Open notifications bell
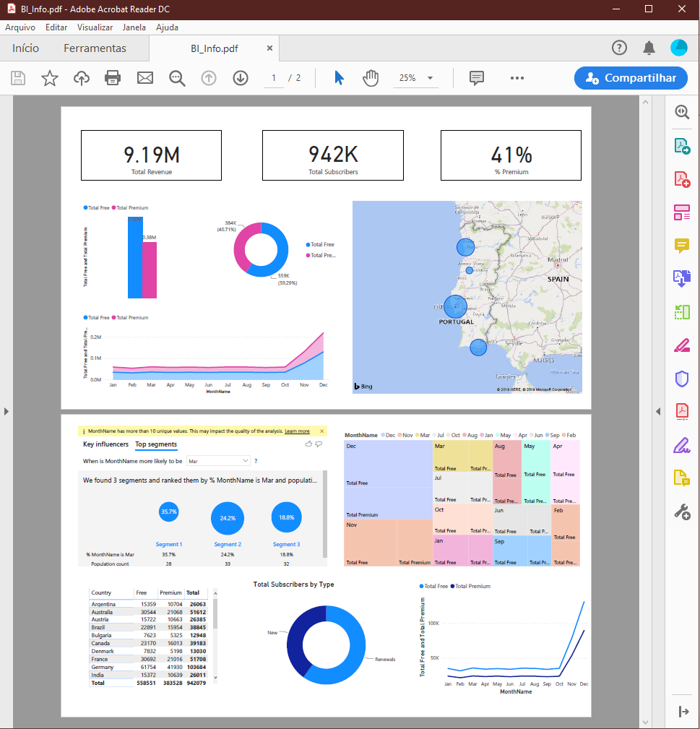The image size is (700, 729). click(x=649, y=48)
